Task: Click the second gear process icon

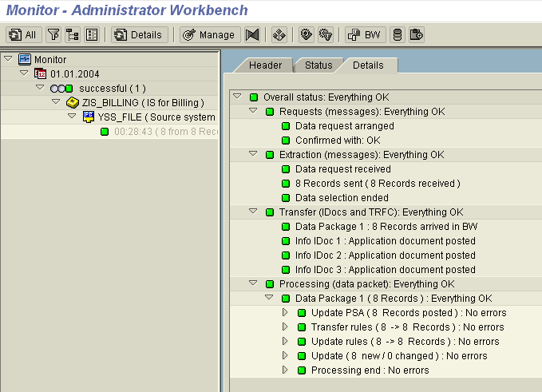Action: (x=326, y=35)
